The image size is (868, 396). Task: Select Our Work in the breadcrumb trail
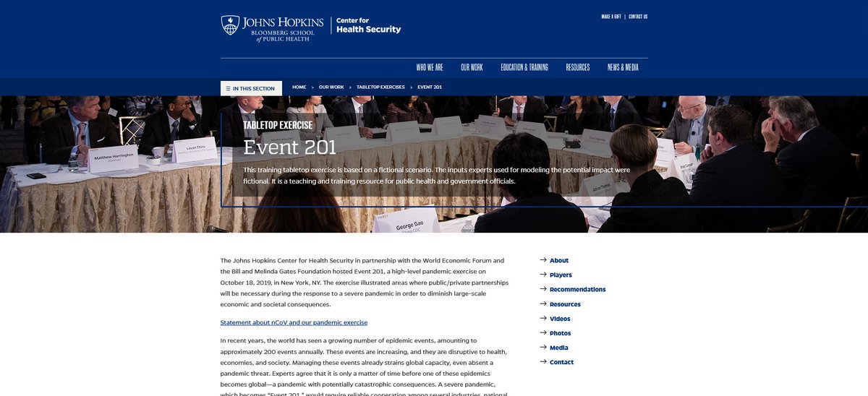tap(331, 87)
